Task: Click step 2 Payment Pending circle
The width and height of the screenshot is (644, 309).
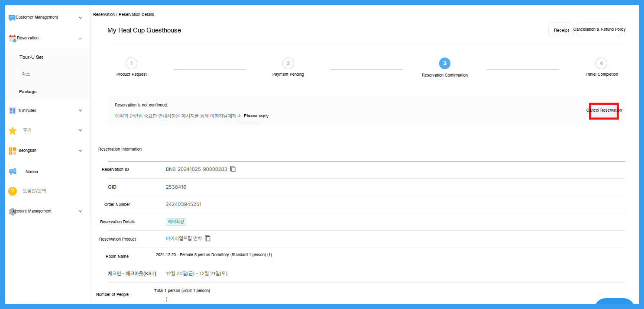Action: click(x=288, y=63)
